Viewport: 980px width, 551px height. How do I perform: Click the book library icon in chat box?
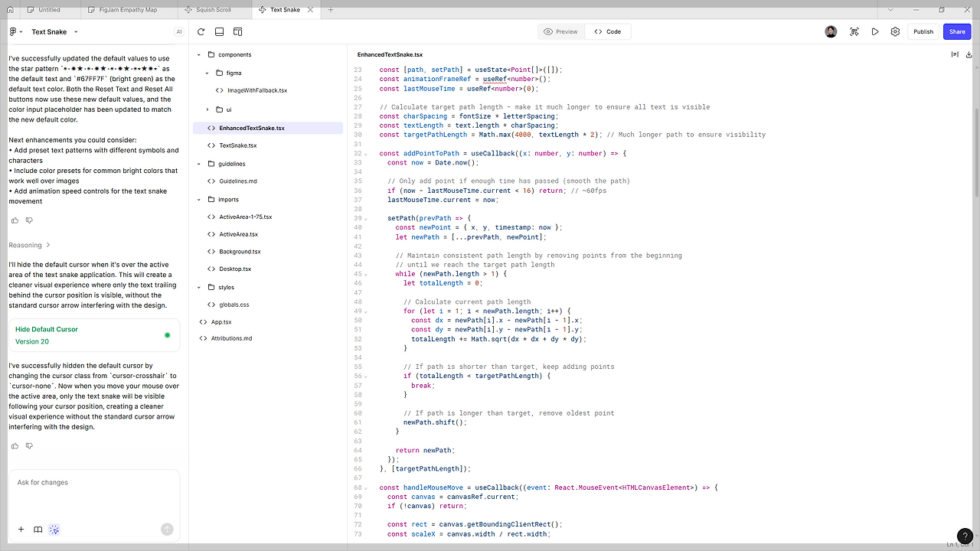tap(38, 530)
